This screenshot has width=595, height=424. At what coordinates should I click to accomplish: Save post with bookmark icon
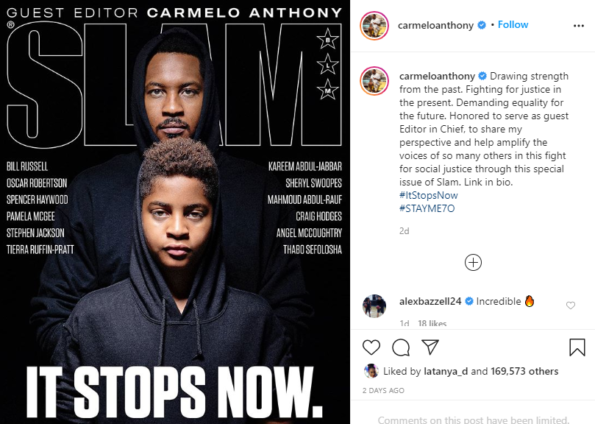pos(577,347)
